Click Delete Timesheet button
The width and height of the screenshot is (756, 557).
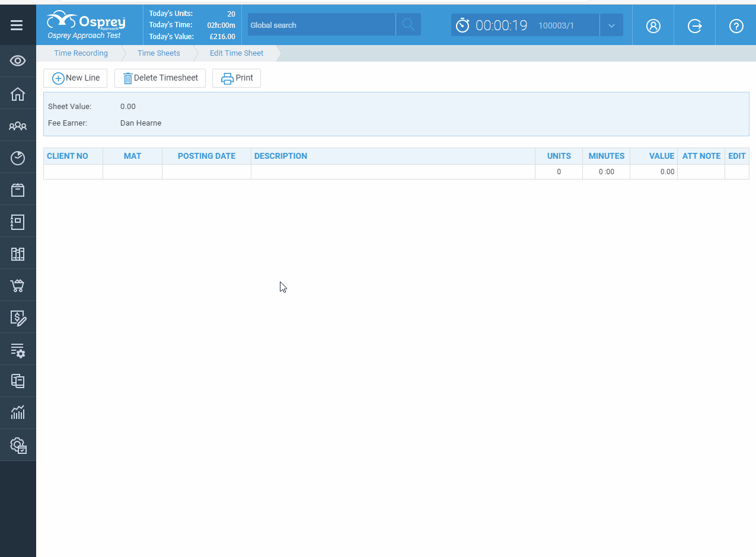(160, 78)
